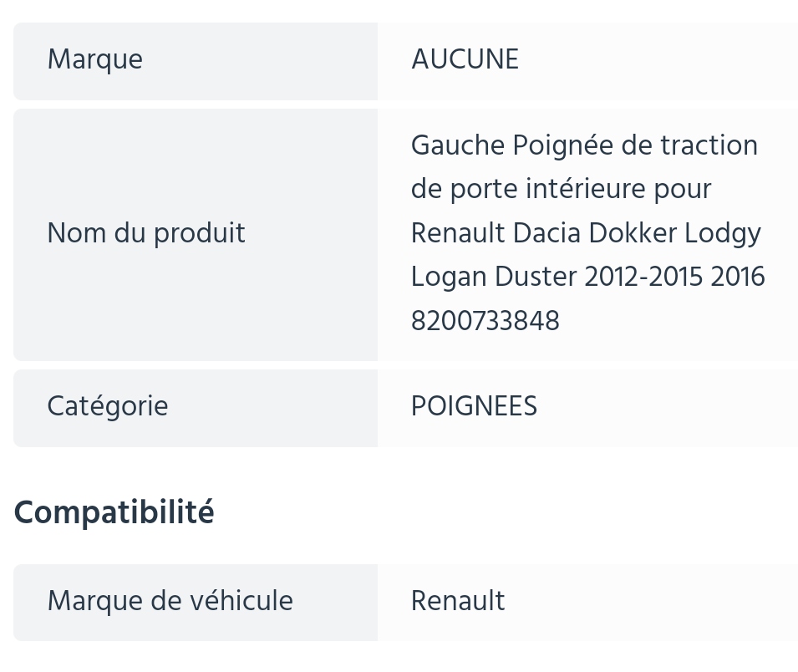This screenshot has width=798, height=672.
Task: Select the AUCUNE brand value
Action: coord(465,59)
